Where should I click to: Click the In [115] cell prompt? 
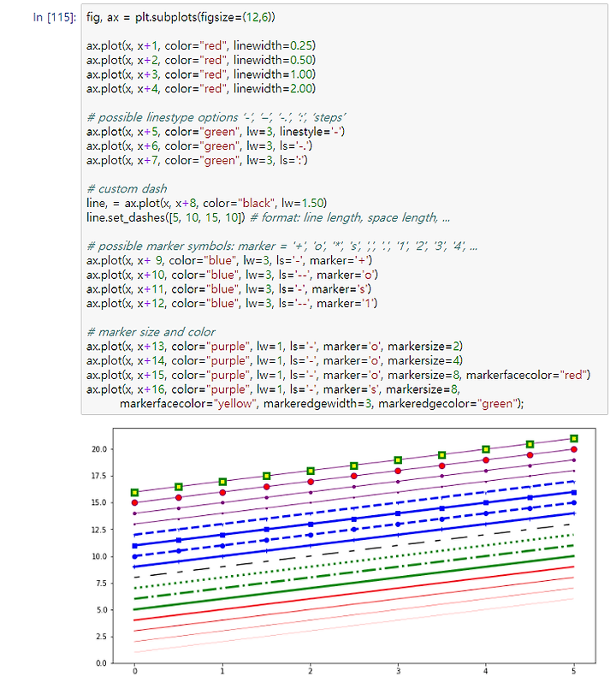point(55,17)
